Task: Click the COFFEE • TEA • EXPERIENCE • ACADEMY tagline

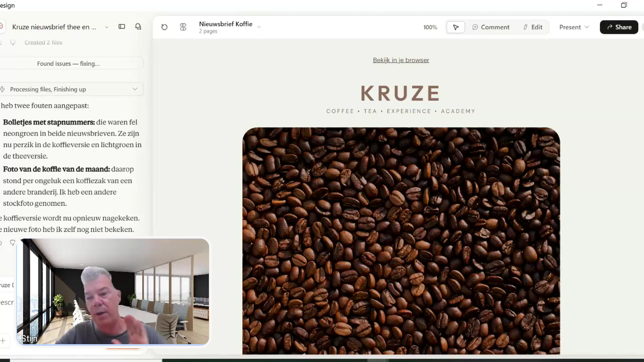Action: (x=400, y=111)
